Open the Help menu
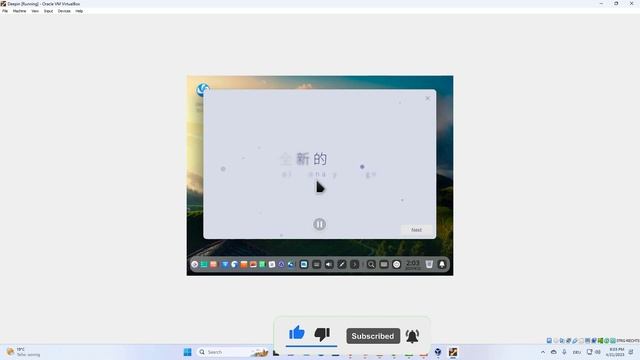This screenshot has width=640, height=360. [x=79, y=11]
